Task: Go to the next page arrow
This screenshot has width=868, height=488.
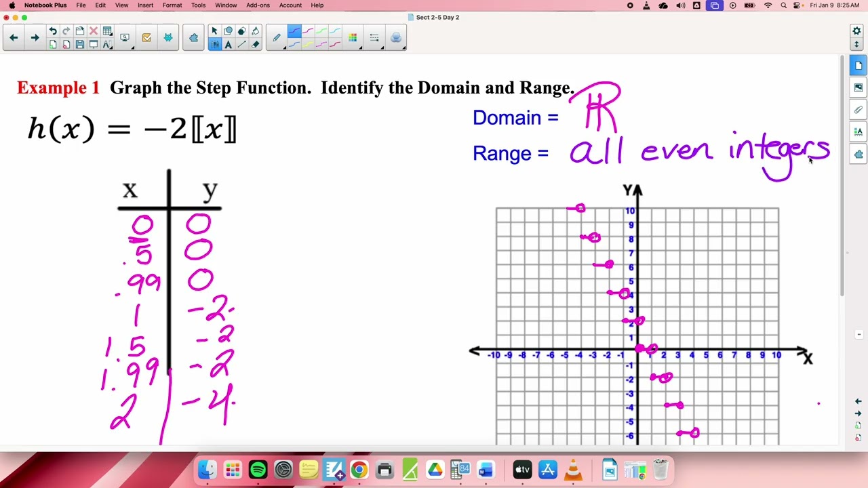Action: click(x=35, y=37)
